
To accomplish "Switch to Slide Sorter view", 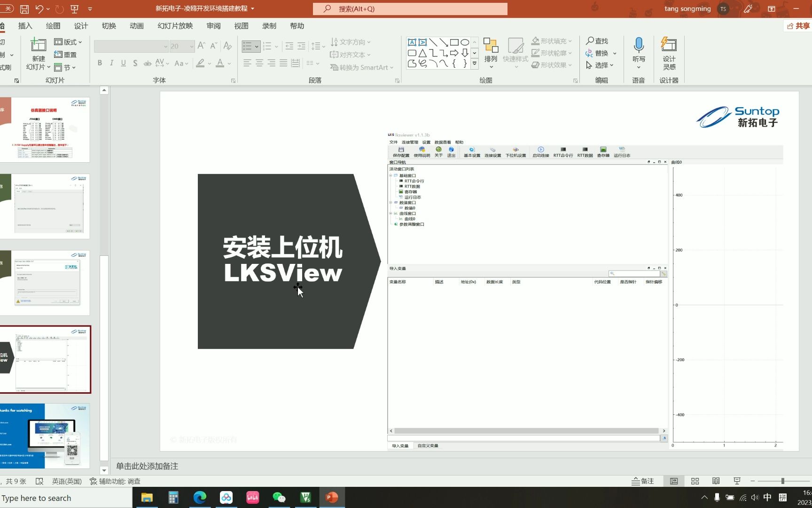I will 695,481.
